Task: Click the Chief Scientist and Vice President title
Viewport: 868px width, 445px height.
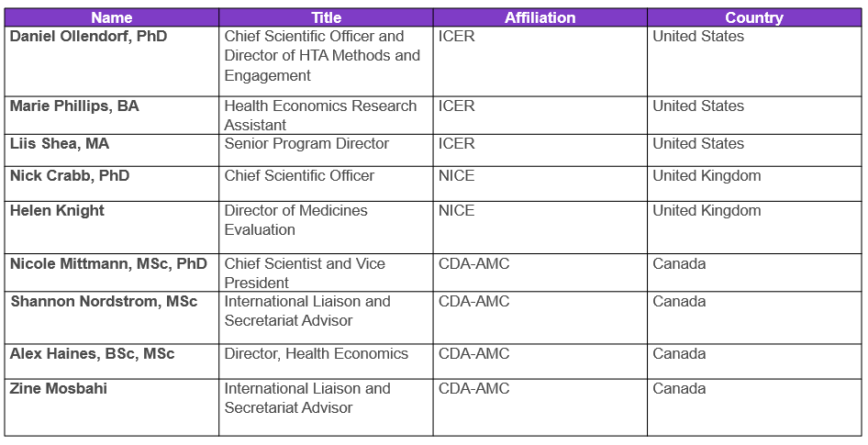Action: (x=305, y=273)
